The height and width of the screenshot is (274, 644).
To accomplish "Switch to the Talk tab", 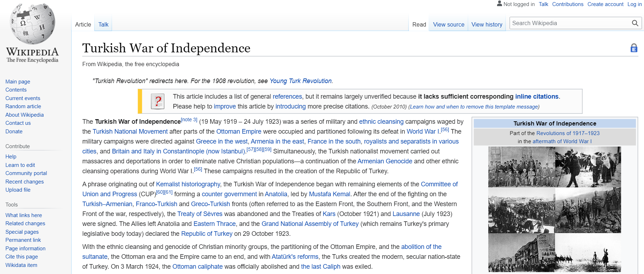I will tap(103, 24).
